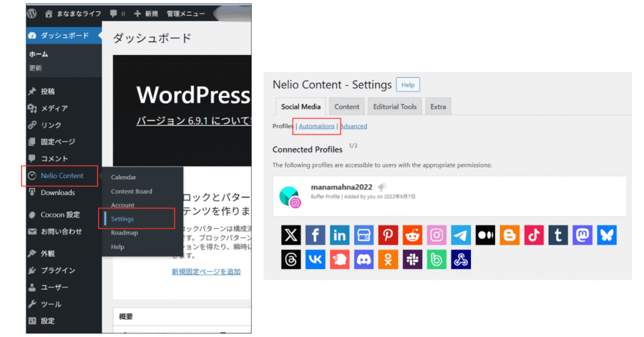Click the Telegram paper plane icon

pyautogui.click(x=461, y=235)
